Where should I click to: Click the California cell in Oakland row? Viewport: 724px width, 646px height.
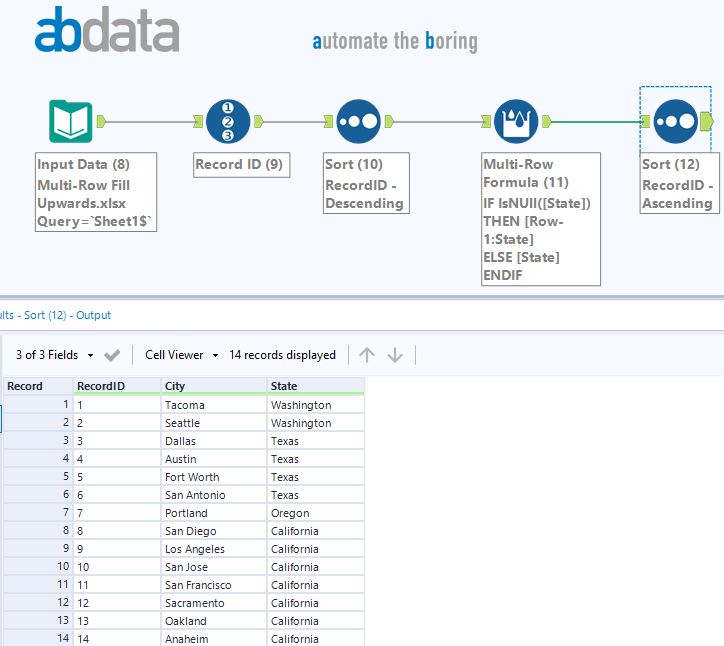click(x=316, y=621)
